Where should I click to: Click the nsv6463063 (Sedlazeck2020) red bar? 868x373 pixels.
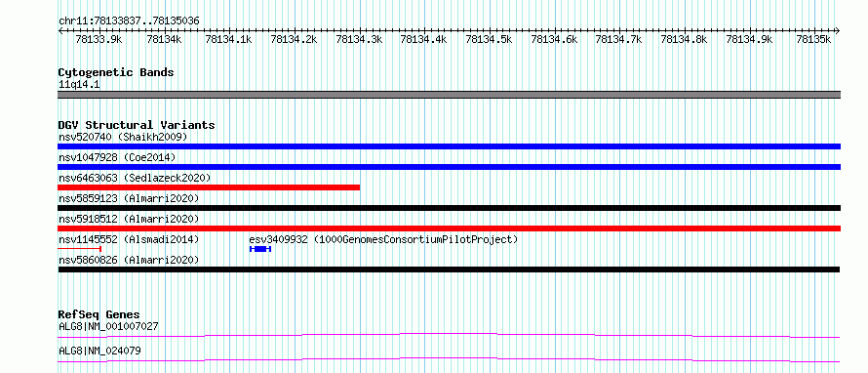209,187
